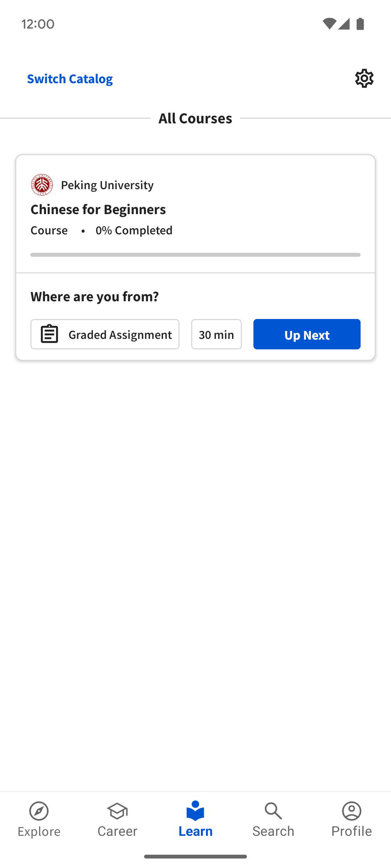Click the course progress bar
Viewport: 391px width, 868px height.
pyautogui.click(x=195, y=255)
